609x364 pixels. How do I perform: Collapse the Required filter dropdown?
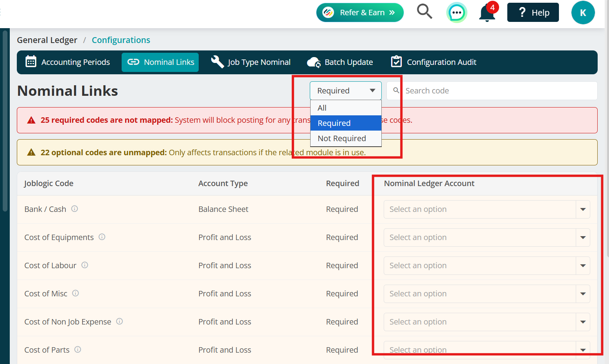[346, 91]
